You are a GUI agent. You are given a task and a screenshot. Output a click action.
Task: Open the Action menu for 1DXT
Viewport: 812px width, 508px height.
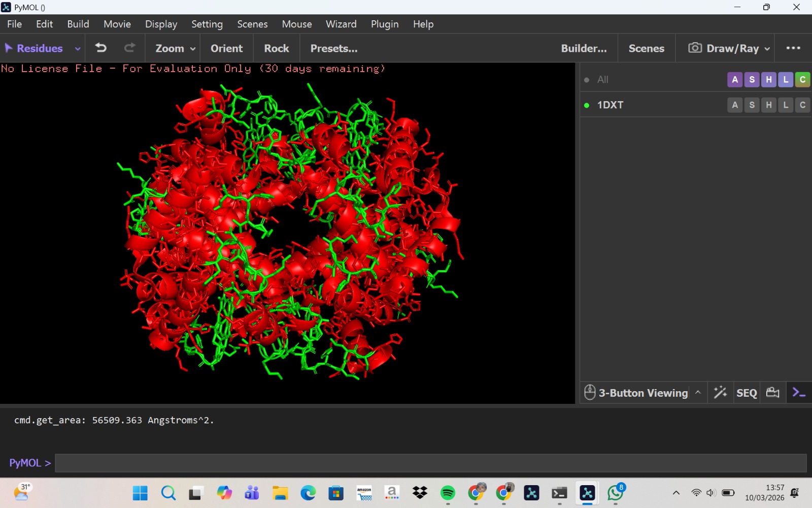(x=734, y=105)
